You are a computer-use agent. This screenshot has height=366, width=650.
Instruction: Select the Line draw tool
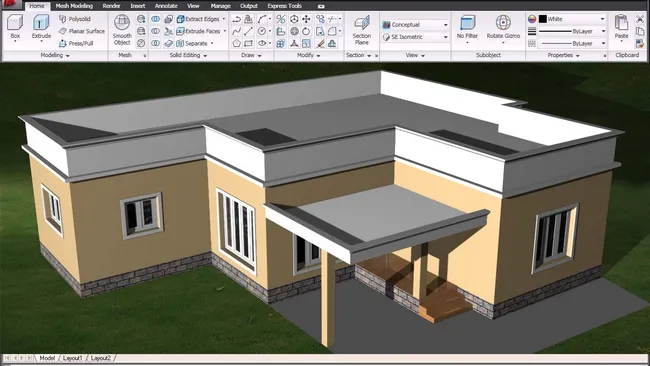coord(248,31)
